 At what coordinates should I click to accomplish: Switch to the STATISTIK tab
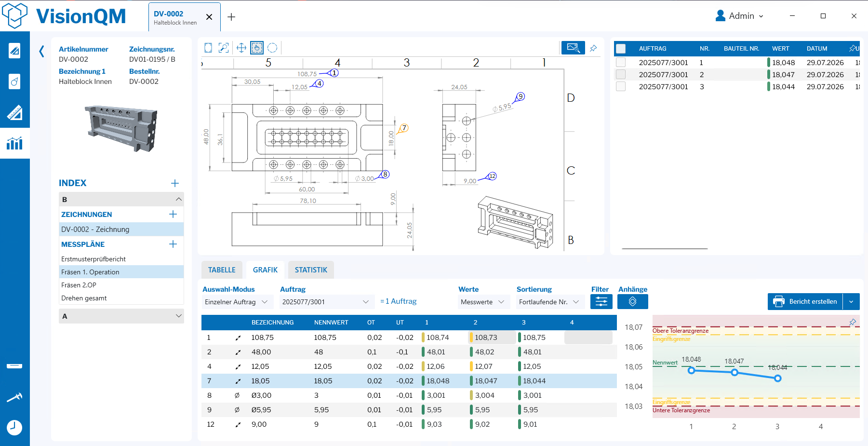(311, 270)
